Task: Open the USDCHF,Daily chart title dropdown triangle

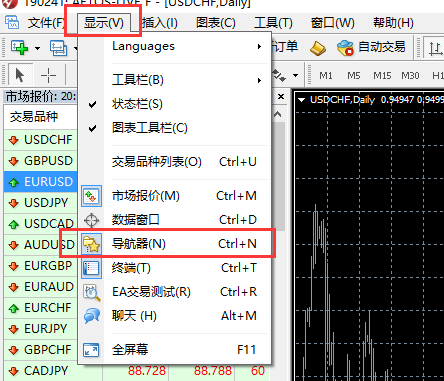Action: tap(302, 100)
